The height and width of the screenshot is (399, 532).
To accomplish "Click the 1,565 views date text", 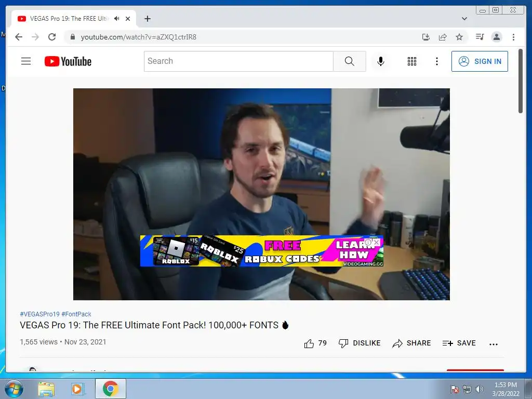I will click(63, 342).
